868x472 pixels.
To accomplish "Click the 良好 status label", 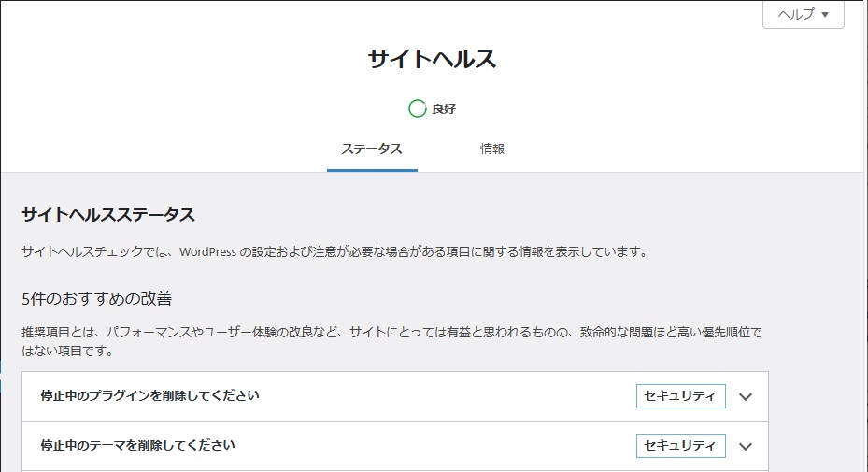I will click(444, 109).
